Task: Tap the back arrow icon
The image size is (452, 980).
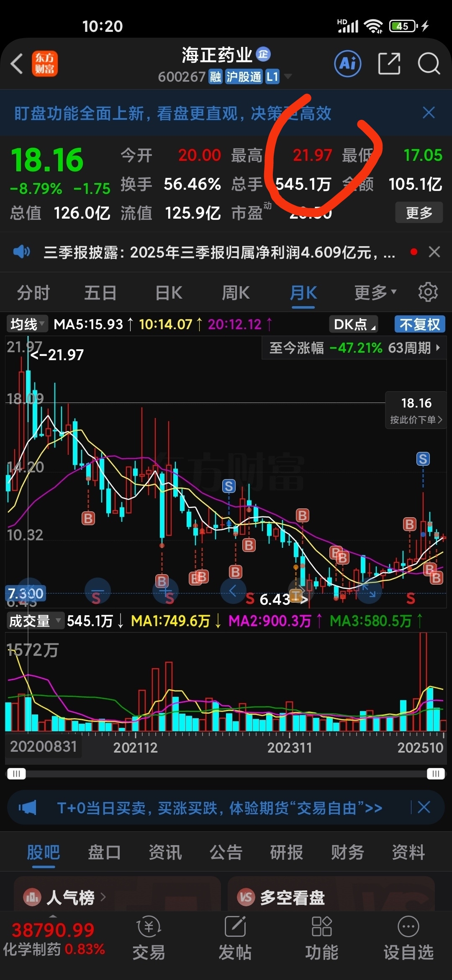Action: (x=17, y=64)
